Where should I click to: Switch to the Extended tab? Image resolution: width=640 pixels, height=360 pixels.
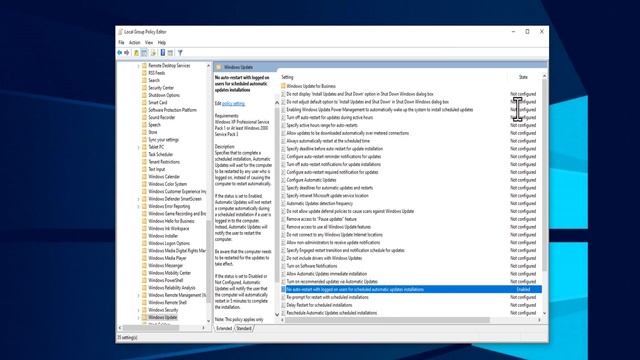coord(224,328)
